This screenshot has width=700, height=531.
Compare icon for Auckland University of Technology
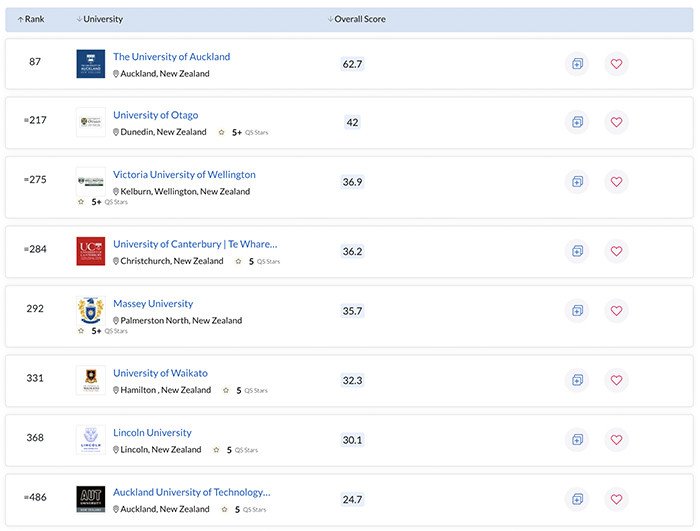click(577, 499)
